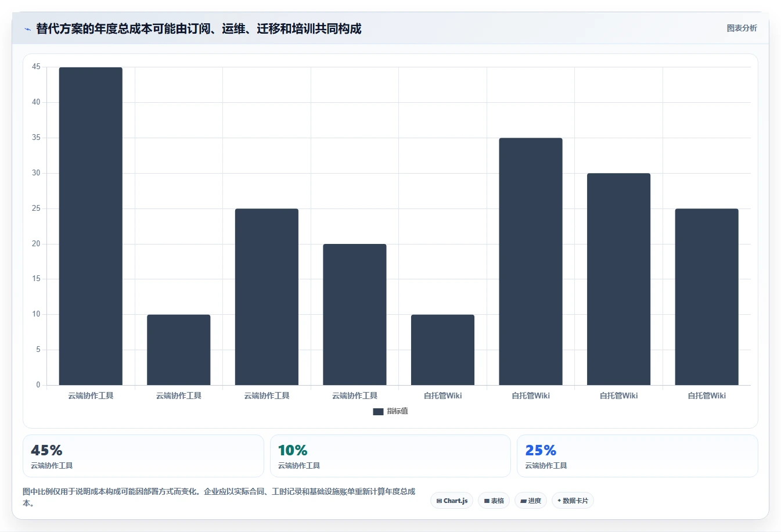Viewport: 781px width, 532px height.
Task: Click the card title starting with 替代方案的年度总成本
Action: click(199, 28)
